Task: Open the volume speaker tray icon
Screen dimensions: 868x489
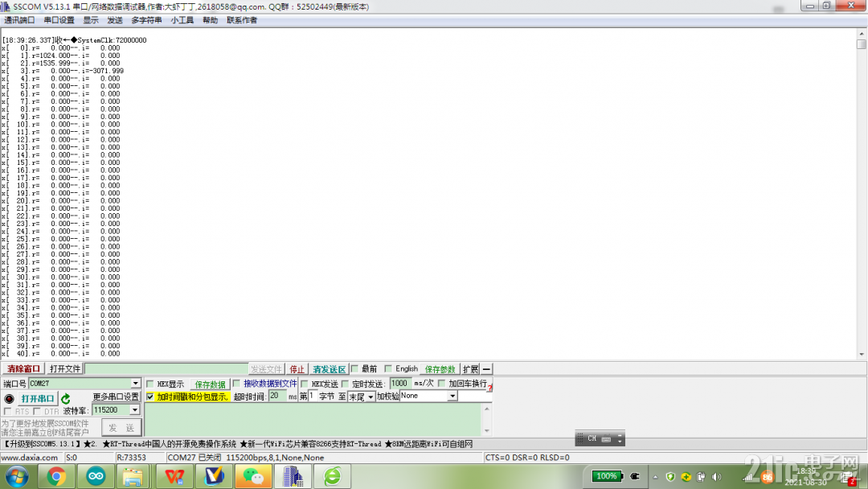Action: coord(717,477)
